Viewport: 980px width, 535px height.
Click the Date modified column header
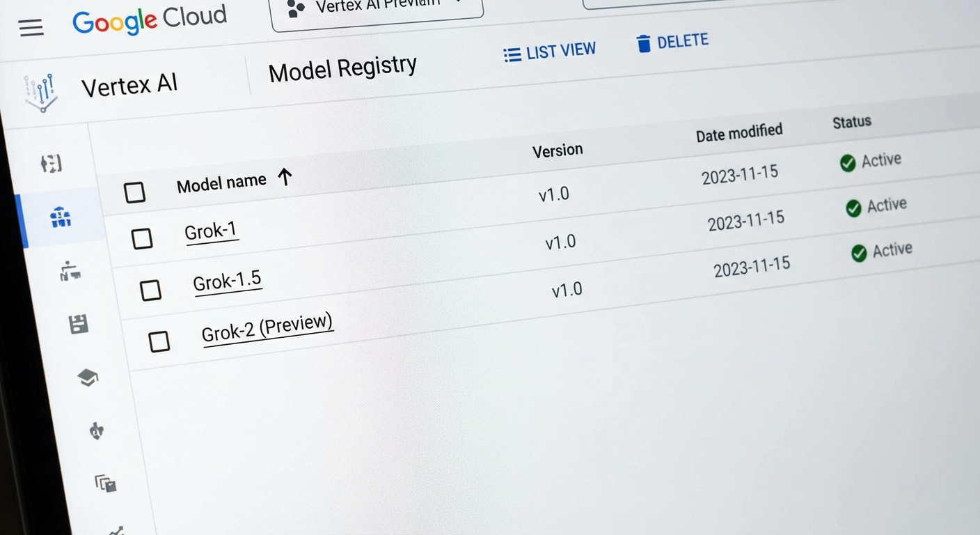click(x=739, y=132)
